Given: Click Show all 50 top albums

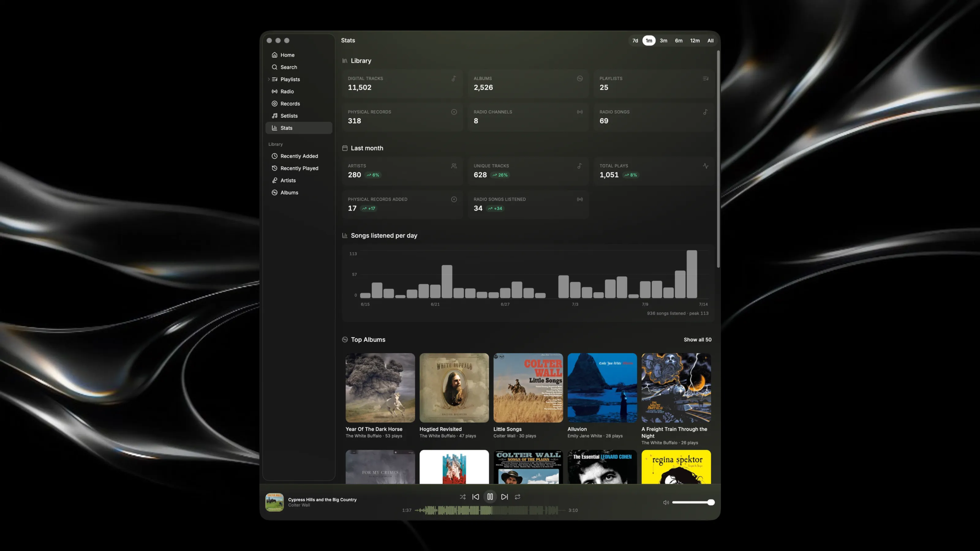Looking at the screenshot, I should (x=697, y=339).
